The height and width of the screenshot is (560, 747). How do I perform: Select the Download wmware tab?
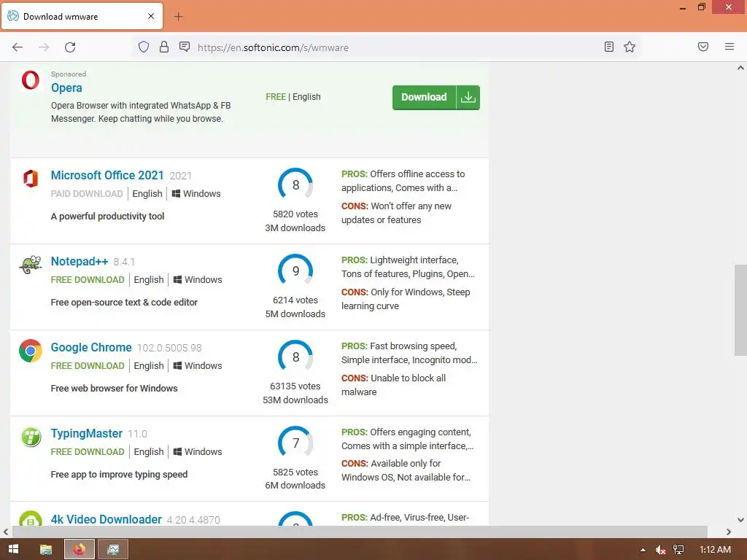point(82,16)
